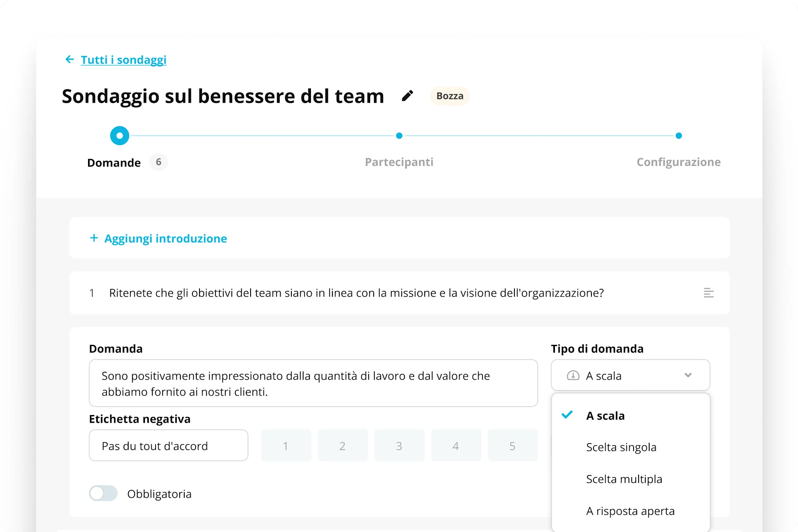Follow the Tutti i sondaggi link
Viewport: 798px width, 532px height.
pyautogui.click(x=124, y=60)
